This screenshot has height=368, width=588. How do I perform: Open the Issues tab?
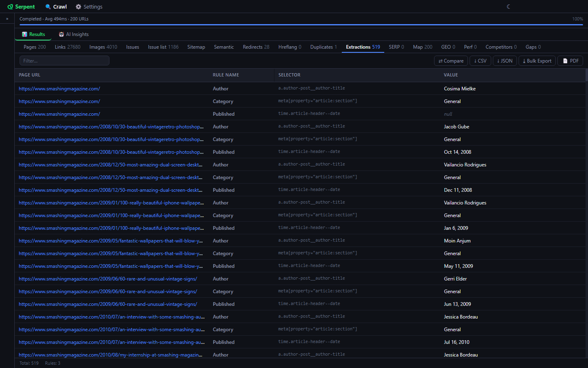click(133, 47)
